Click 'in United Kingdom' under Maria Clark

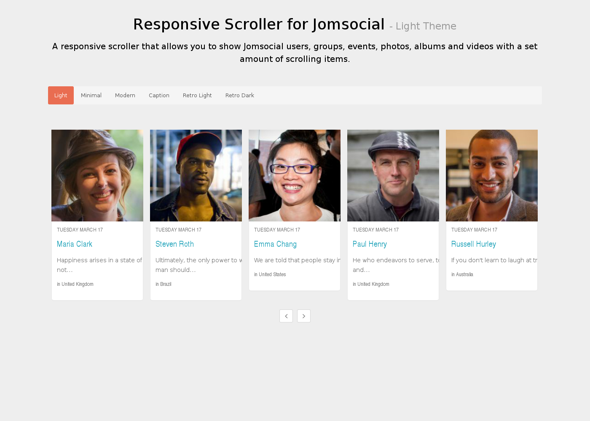tap(75, 284)
